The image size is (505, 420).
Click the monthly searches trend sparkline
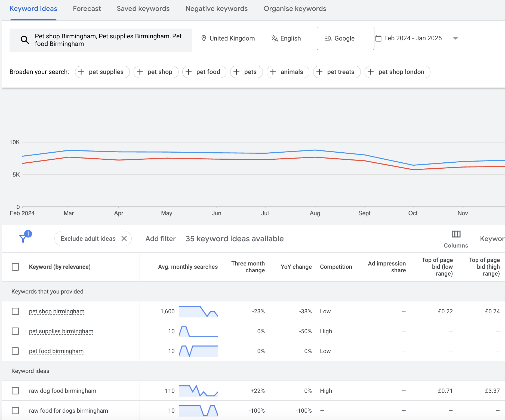[x=198, y=311]
